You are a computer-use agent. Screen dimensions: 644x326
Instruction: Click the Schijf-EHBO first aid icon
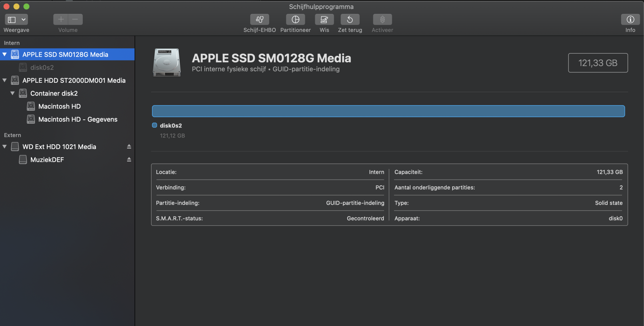(x=260, y=20)
